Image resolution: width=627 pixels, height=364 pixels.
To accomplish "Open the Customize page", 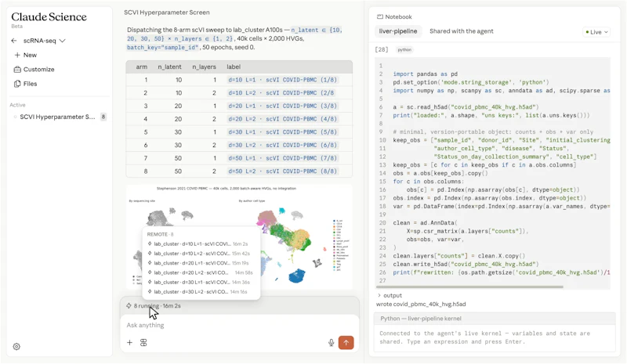I will pos(34,70).
